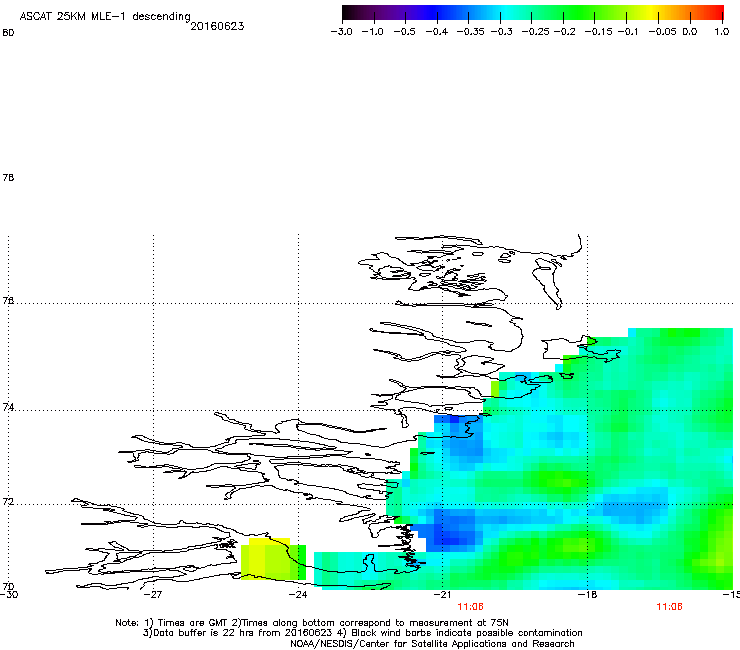This screenshot has height=650, width=740.
Task: Click the longitude label -30
Action: coord(9,595)
